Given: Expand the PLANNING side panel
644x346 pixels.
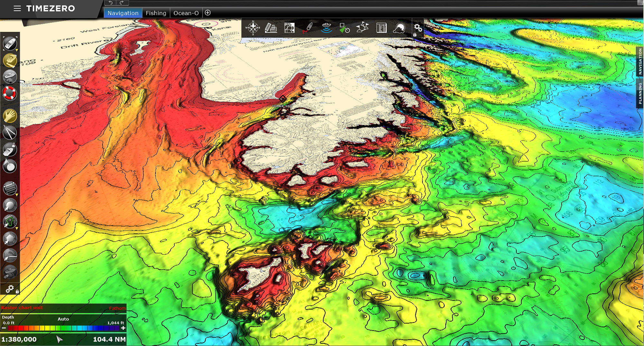Looking at the screenshot, I should pyautogui.click(x=640, y=93).
